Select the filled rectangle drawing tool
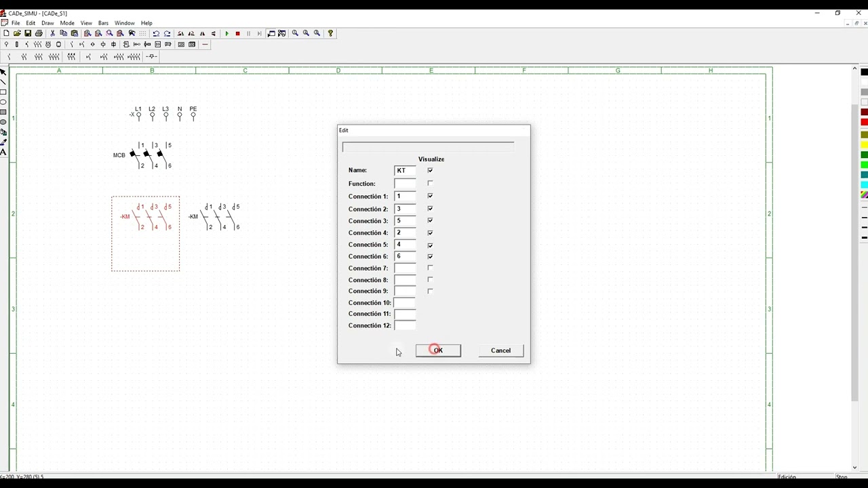 coord(3,113)
